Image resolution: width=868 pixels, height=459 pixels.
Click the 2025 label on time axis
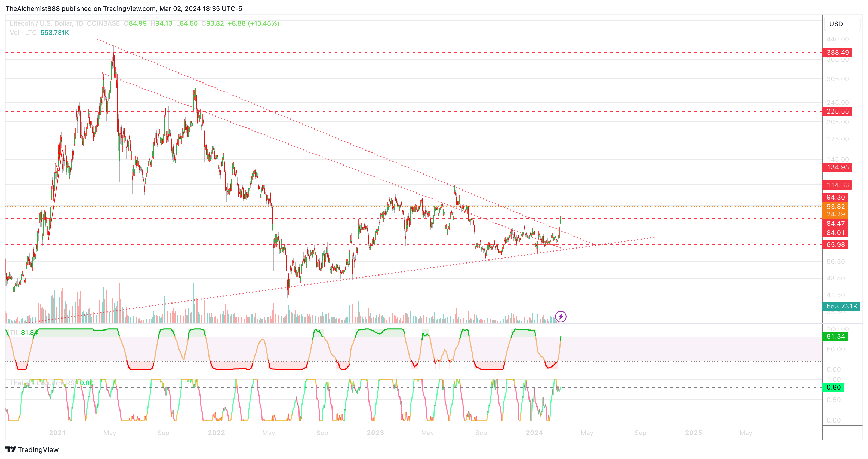point(694,432)
